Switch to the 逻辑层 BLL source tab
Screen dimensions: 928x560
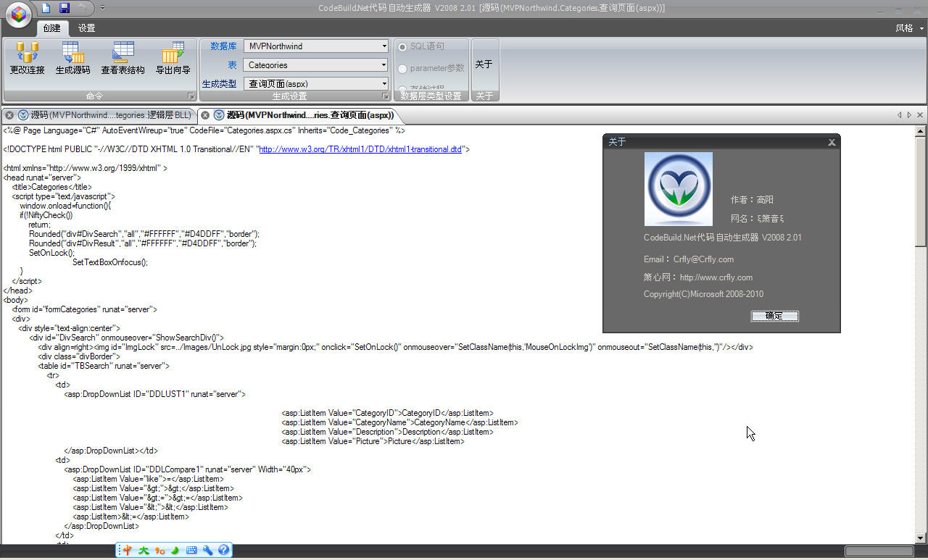click(111, 115)
